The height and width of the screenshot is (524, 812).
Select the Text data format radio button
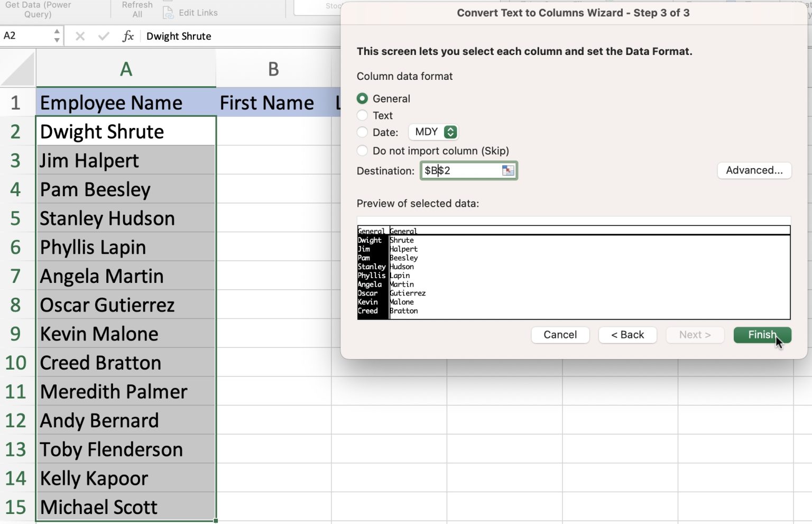(362, 115)
